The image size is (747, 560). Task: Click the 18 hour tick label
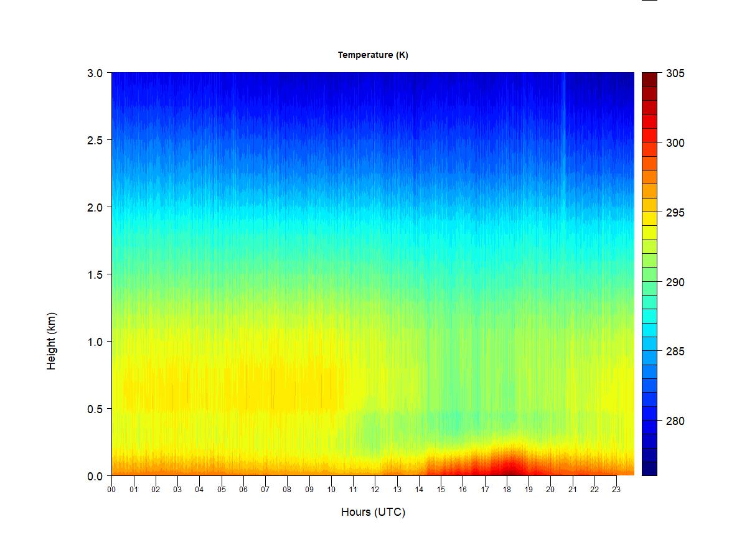(507, 490)
